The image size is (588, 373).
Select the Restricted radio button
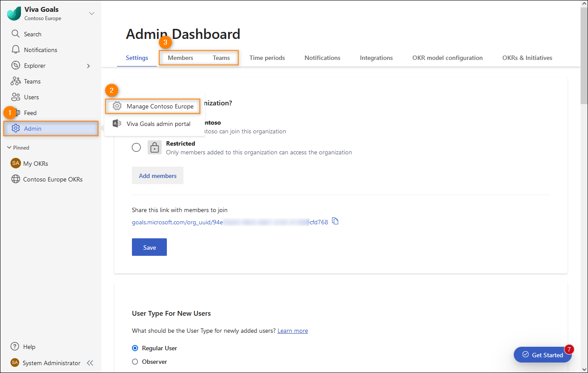(136, 147)
